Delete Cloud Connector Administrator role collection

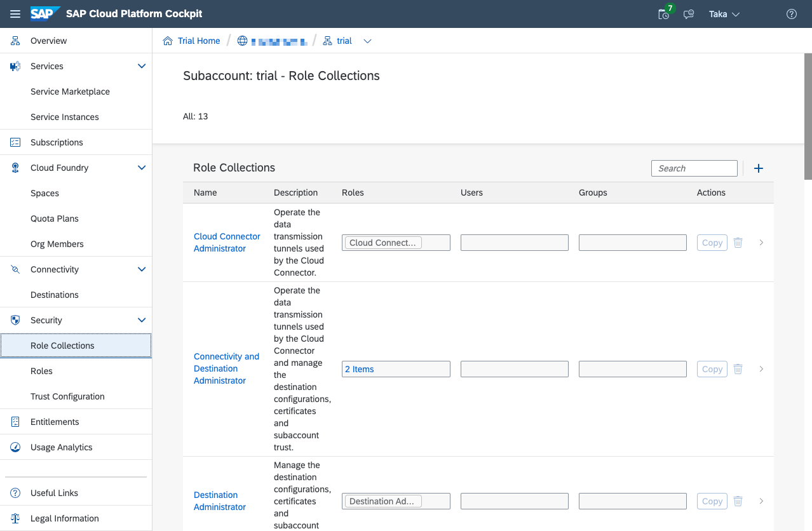pos(738,243)
